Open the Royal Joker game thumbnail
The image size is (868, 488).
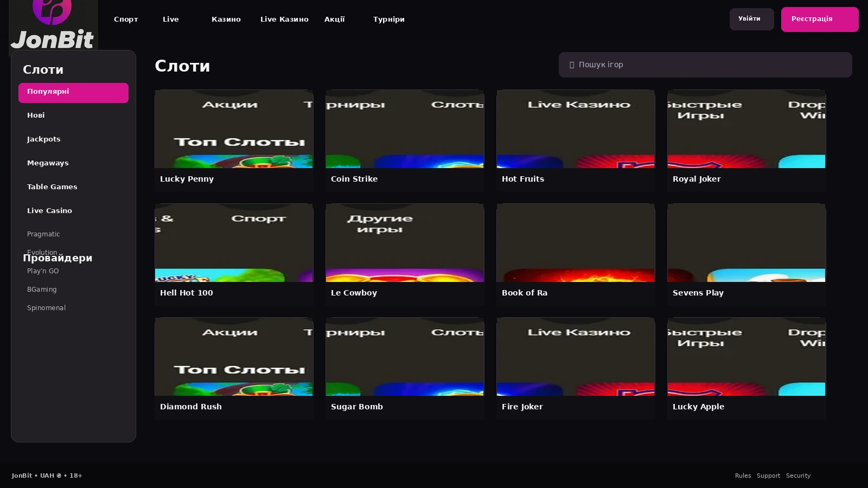746,129
